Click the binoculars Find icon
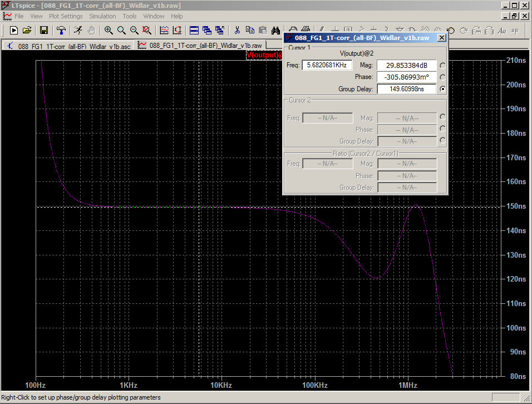The width and height of the screenshot is (532, 404). [x=275, y=30]
